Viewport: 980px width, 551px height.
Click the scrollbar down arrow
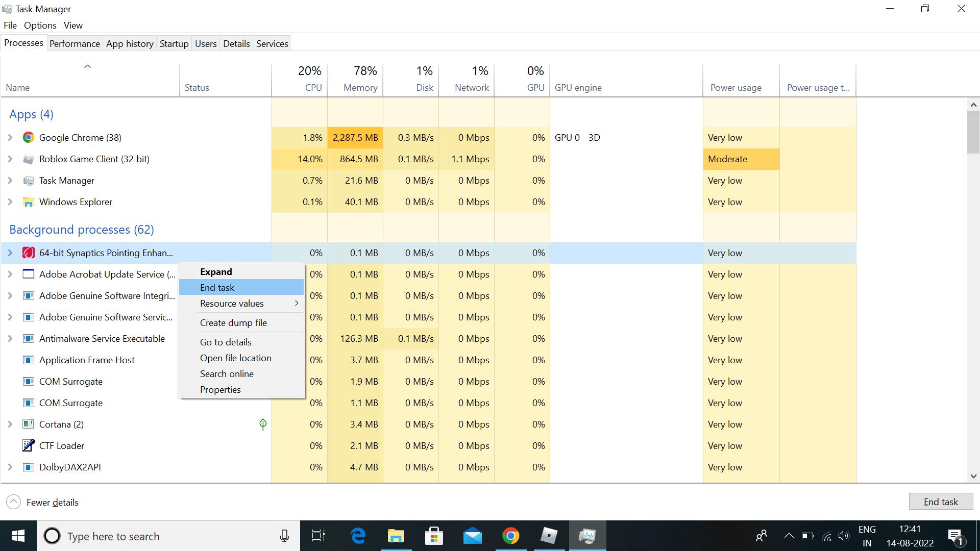pos(973,476)
